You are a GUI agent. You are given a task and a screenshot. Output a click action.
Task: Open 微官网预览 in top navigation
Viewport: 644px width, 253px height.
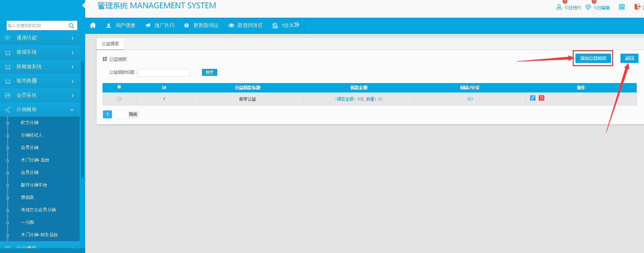(245, 25)
